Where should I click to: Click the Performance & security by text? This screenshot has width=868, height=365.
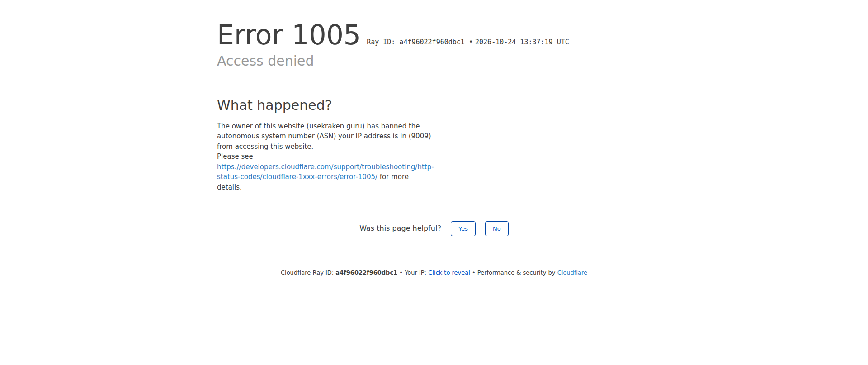point(516,273)
